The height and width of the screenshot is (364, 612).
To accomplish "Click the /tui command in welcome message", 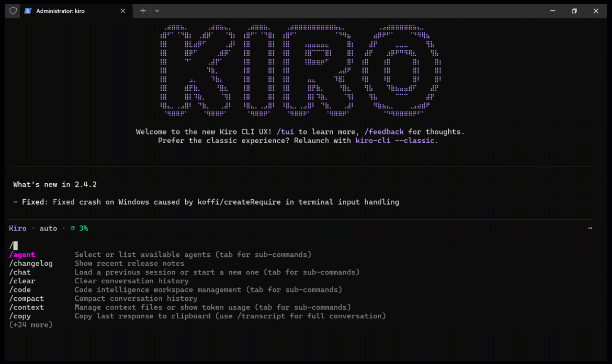I will (x=285, y=132).
